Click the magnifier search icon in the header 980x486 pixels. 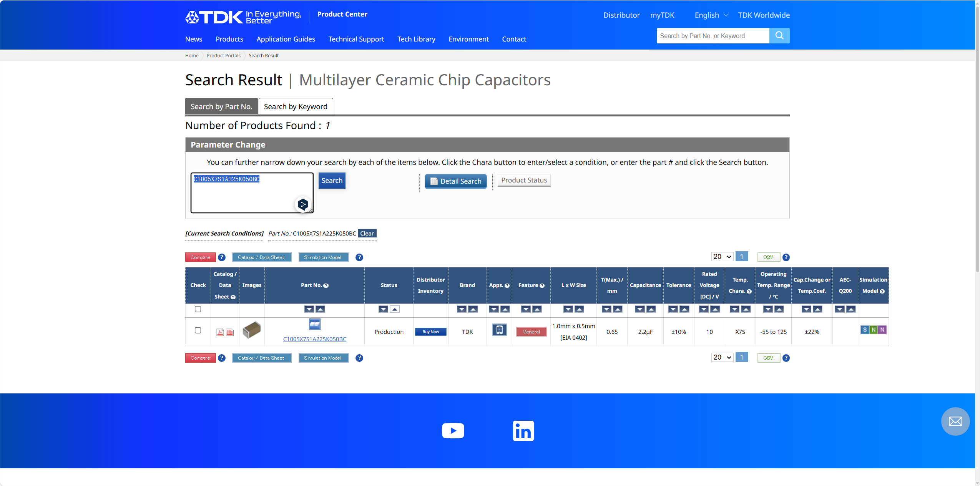click(x=779, y=36)
